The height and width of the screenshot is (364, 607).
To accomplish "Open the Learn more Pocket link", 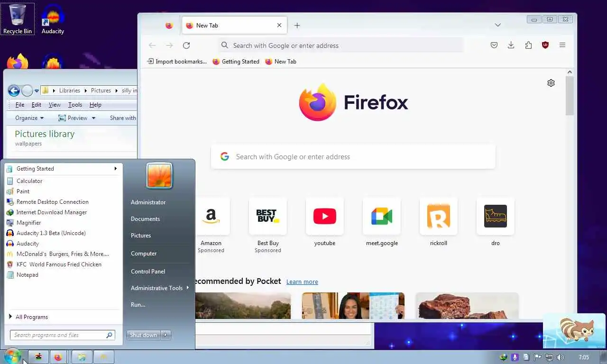I will [x=302, y=282].
